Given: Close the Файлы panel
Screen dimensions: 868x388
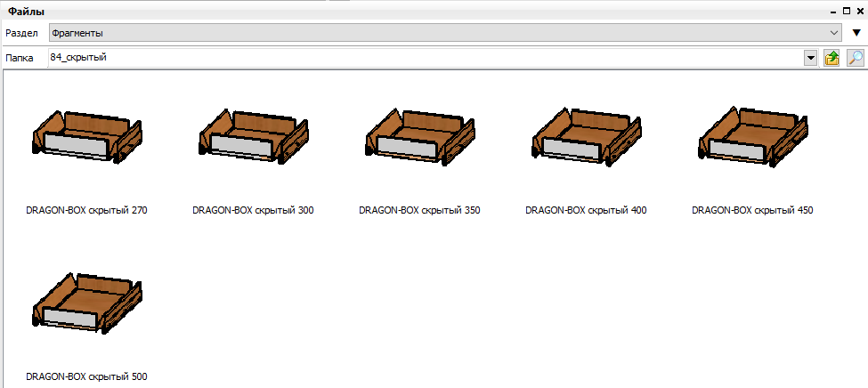Looking at the screenshot, I should pyautogui.click(x=860, y=11).
